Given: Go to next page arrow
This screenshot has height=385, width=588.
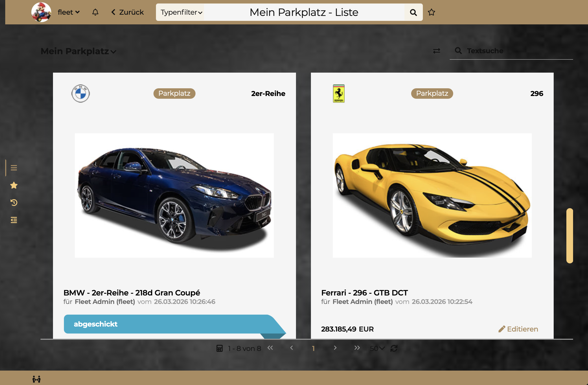Looking at the screenshot, I should [335, 348].
